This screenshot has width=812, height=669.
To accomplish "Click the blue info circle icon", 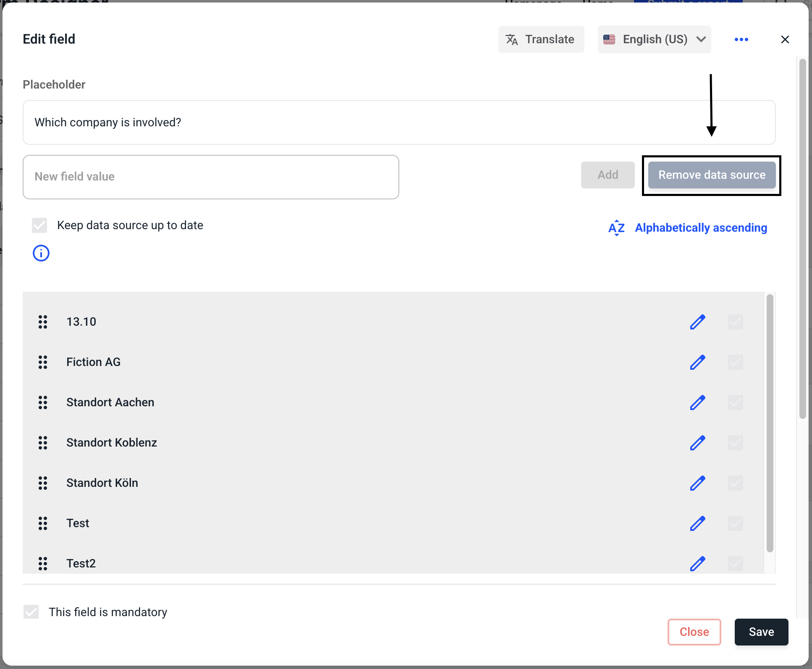I will [41, 253].
